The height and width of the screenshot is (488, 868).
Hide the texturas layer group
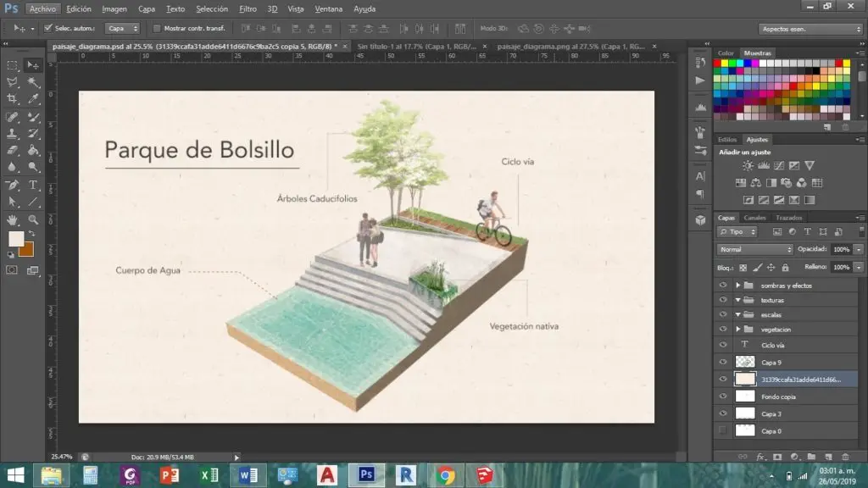click(x=723, y=300)
